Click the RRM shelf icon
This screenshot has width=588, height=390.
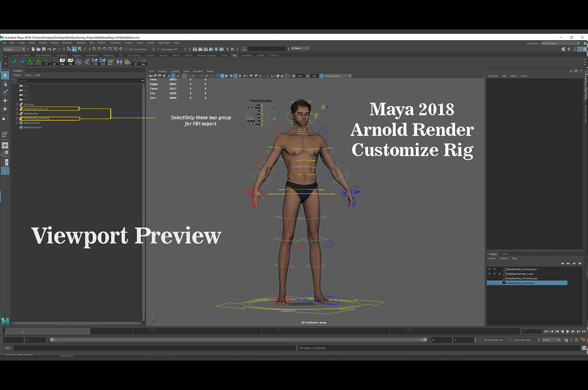[x=30, y=62]
